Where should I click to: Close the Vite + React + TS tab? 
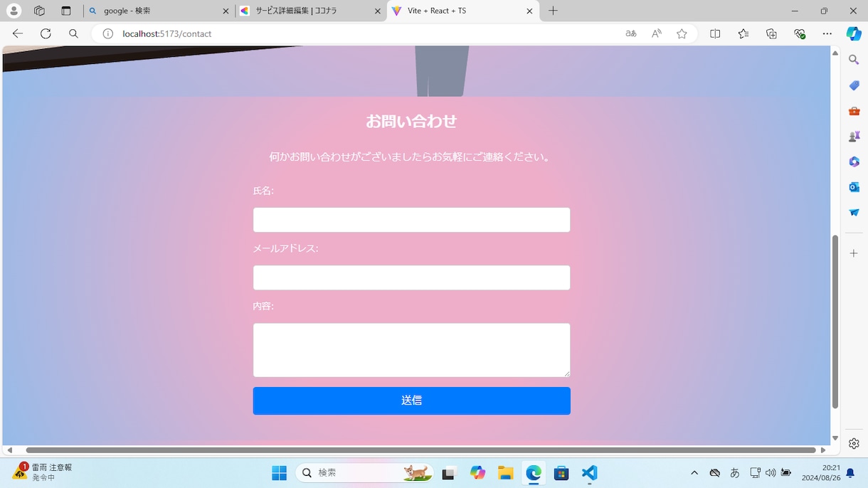pyautogui.click(x=529, y=11)
